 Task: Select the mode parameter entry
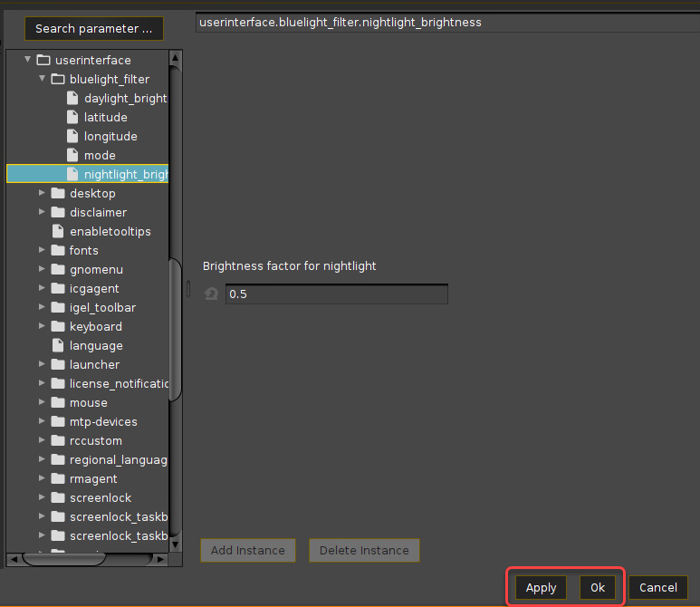coord(100,156)
